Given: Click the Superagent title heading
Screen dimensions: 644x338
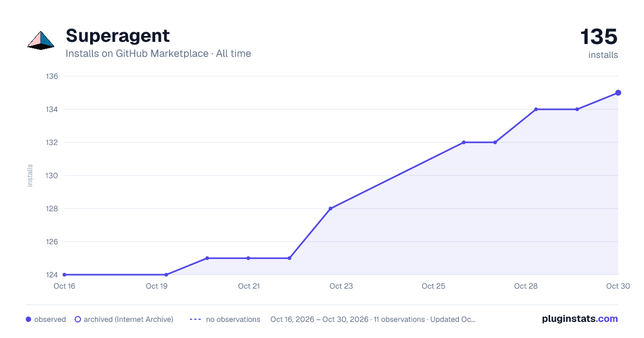Looking at the screenshot, I should click(x=118, y=35).
